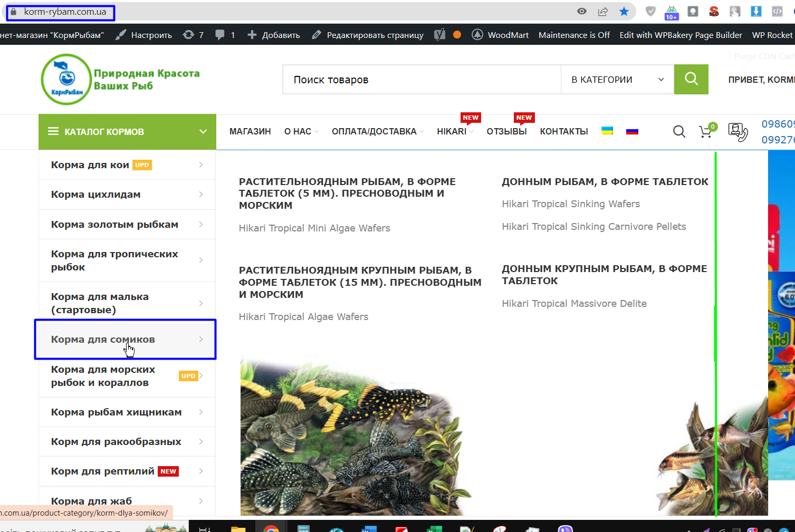Collapse the КАТАЛОГ КОРМОВ menu
The image size is (795, 532).
tap(127, 132)
